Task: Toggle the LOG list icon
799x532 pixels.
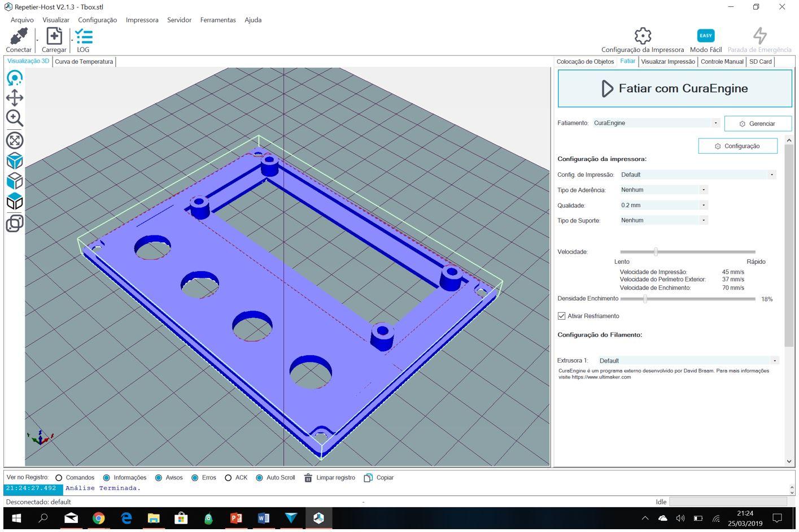Action: coord(84,36)
